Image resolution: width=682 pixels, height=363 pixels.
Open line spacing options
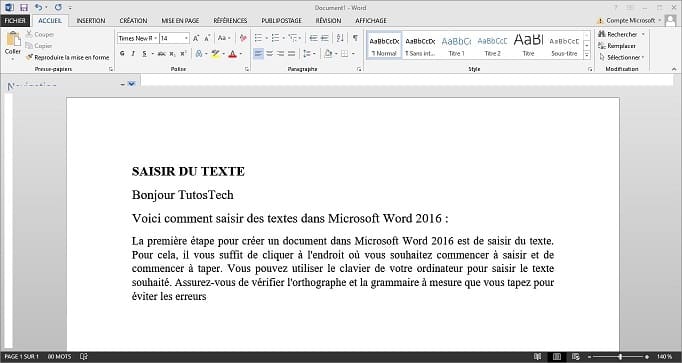pos(308,54)
